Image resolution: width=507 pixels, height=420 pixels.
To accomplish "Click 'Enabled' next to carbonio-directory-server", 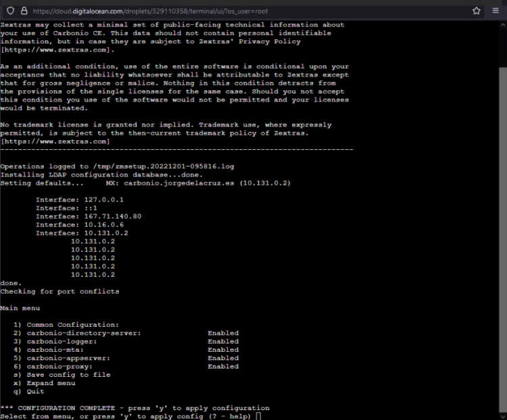I will pos(223,333).
